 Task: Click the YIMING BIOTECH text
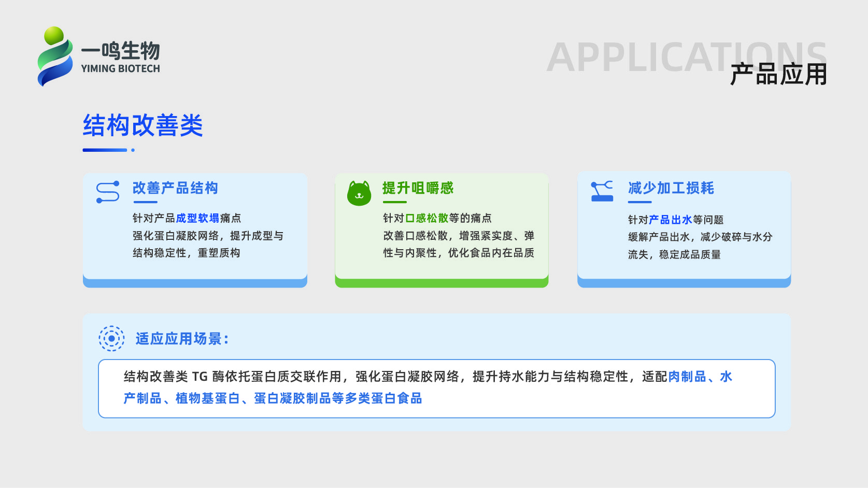click(x=120, y=68)
